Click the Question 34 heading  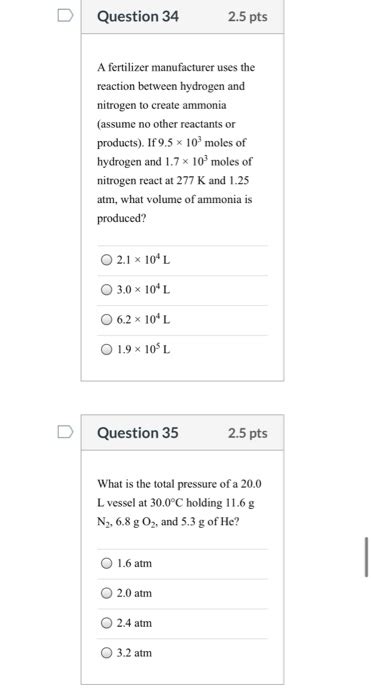click(138, 17)
